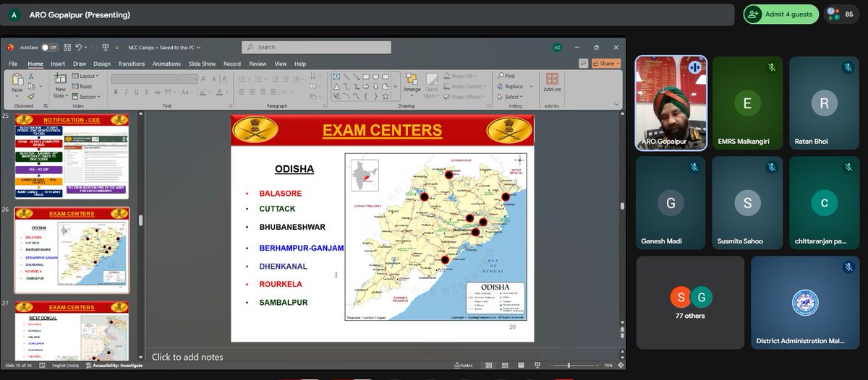868x380 pixels.
Task: Click Accessibility: Investigate in status bar
Action: [x=115, y=366]
